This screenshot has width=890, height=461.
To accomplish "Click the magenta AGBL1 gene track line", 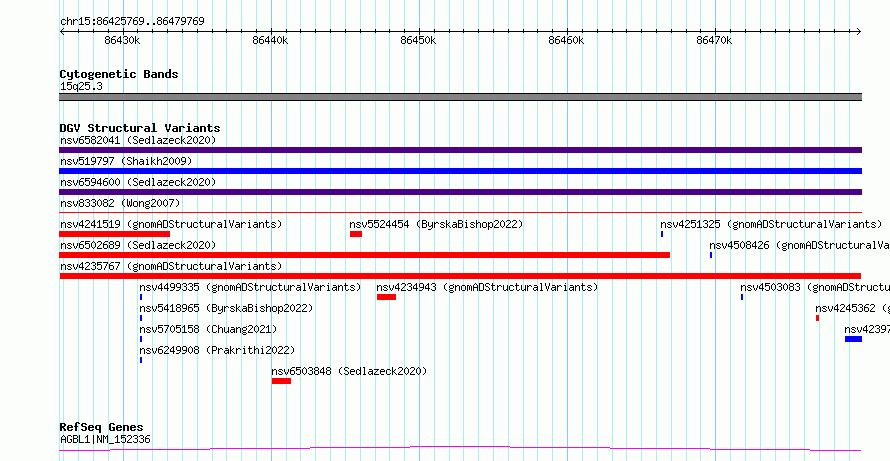I will coord(460,449).
